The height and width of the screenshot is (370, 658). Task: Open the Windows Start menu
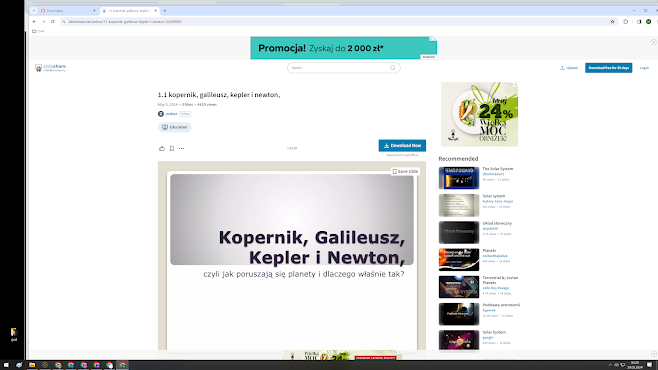pos(6,365)
